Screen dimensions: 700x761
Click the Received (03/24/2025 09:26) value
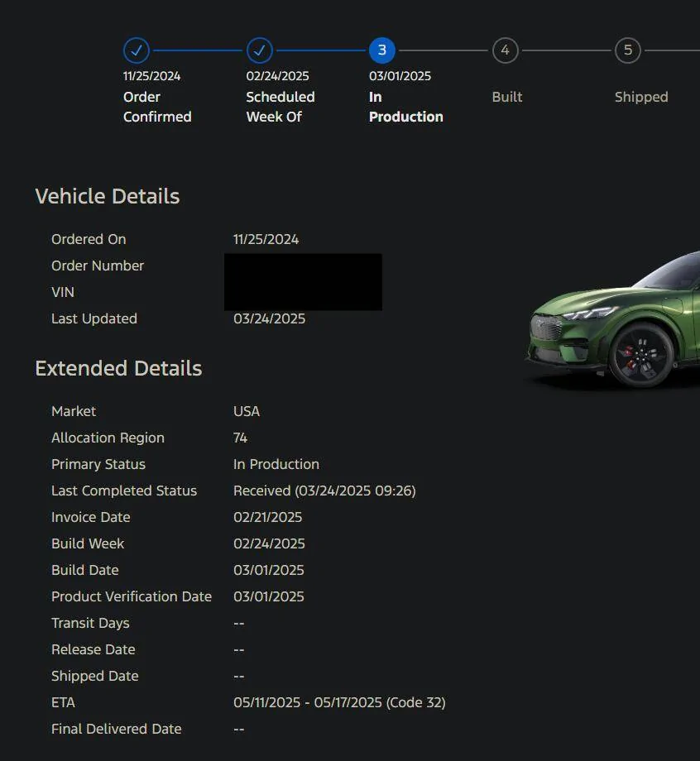[x=324, y=491]
